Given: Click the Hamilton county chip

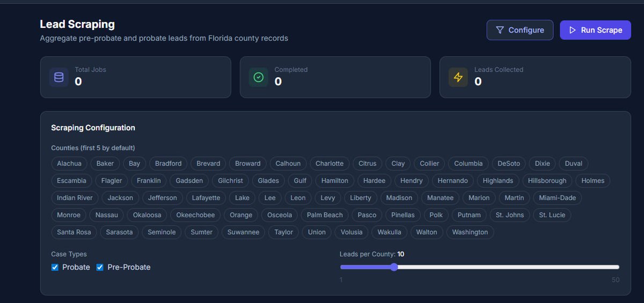Looking at the screenshot, I should 335,181.
